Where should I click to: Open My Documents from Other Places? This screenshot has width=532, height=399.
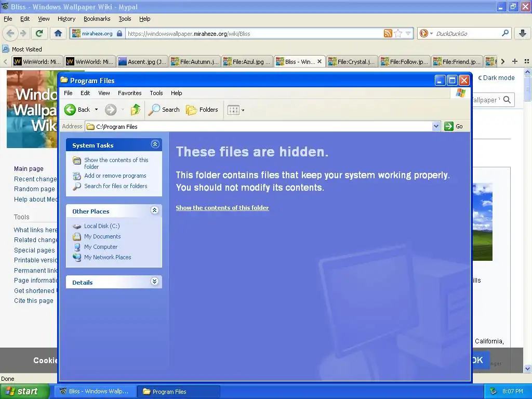(x=97, y=236)
